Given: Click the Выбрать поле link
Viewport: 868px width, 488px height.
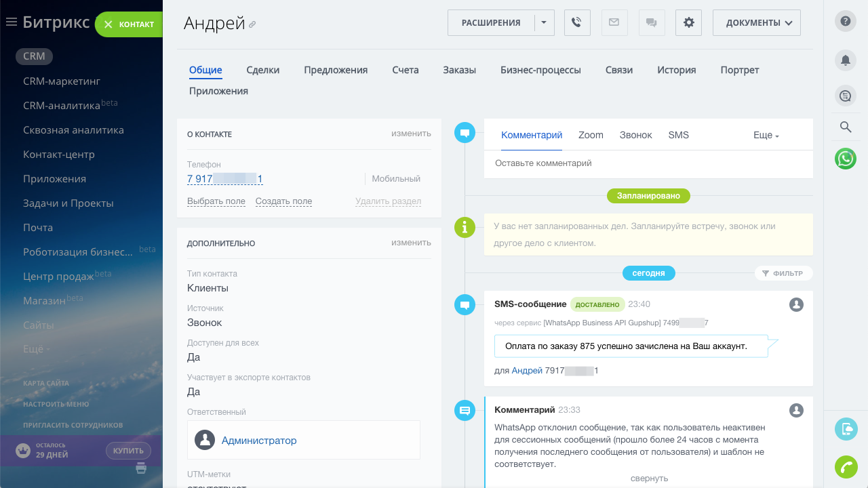Looking at the screenshot, I should 216,201.
